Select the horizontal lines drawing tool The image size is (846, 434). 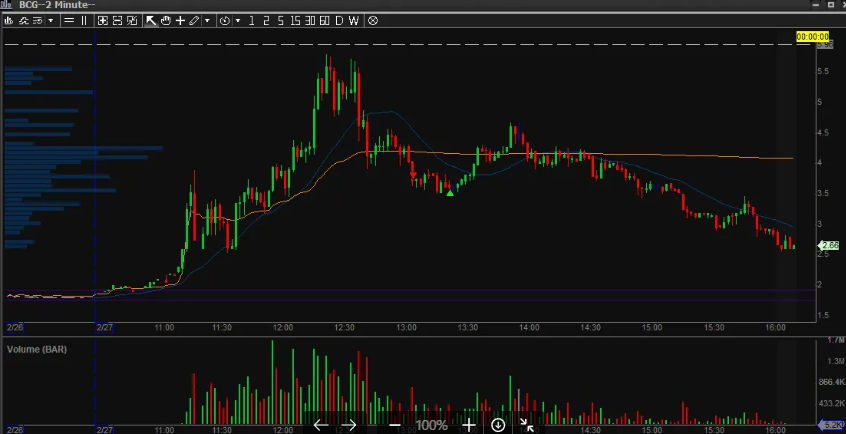[69, 21]
